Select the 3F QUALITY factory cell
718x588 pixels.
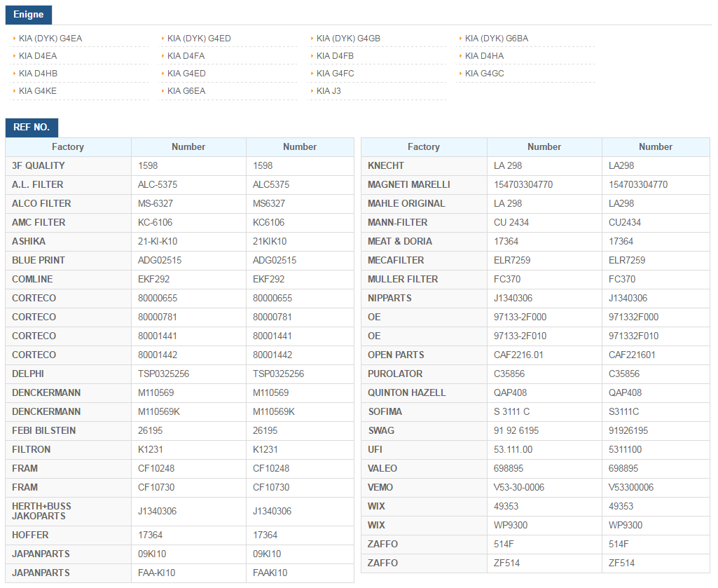68,166
